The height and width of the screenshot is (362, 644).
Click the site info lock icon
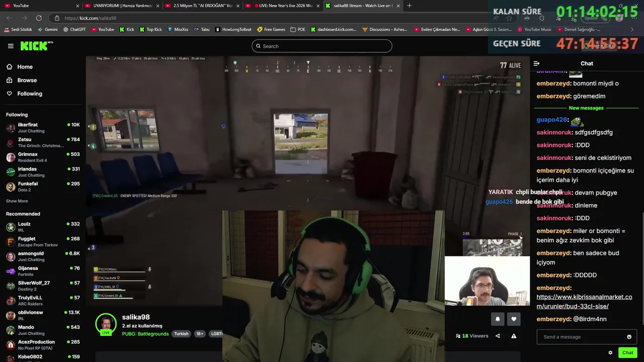(57, 18)
